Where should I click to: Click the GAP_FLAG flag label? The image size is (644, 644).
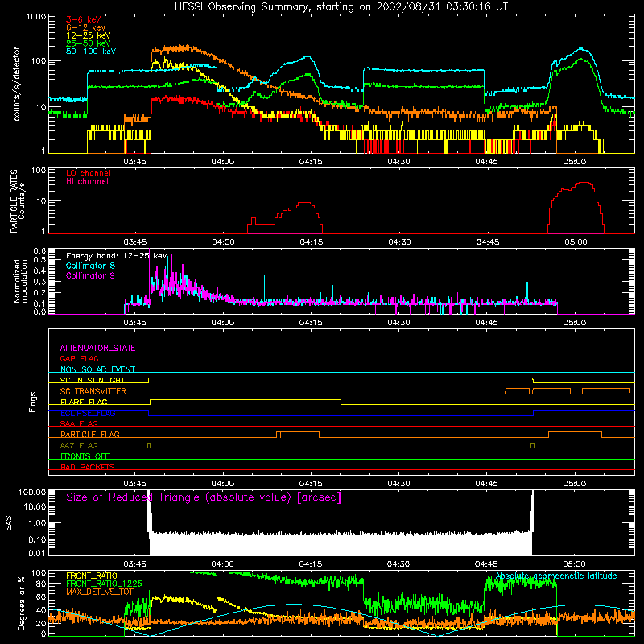pyautogui.click(x=79, y=358)
